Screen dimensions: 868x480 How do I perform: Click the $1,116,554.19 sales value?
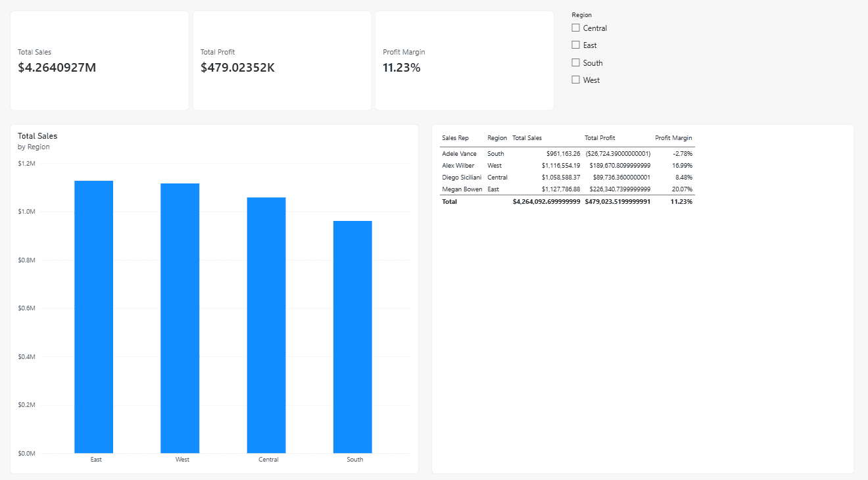coord(561,166)
